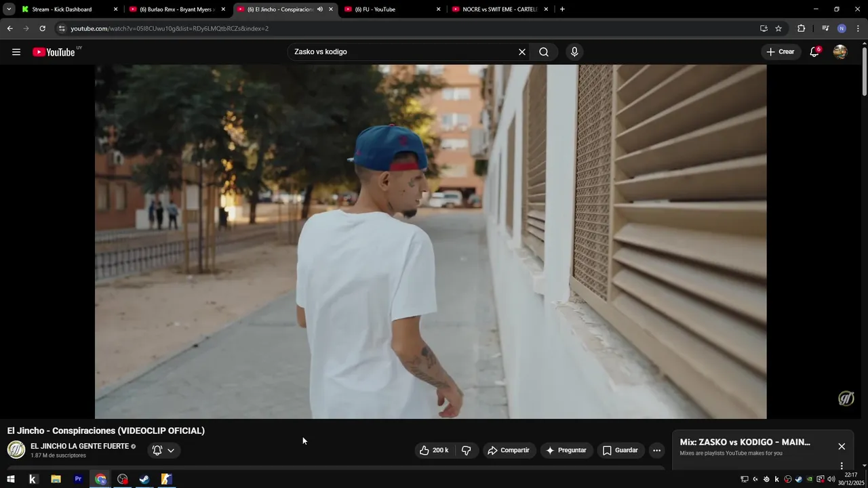Click the Compartir share button
The image size is (868, 488).
click(x=509, y=450)
